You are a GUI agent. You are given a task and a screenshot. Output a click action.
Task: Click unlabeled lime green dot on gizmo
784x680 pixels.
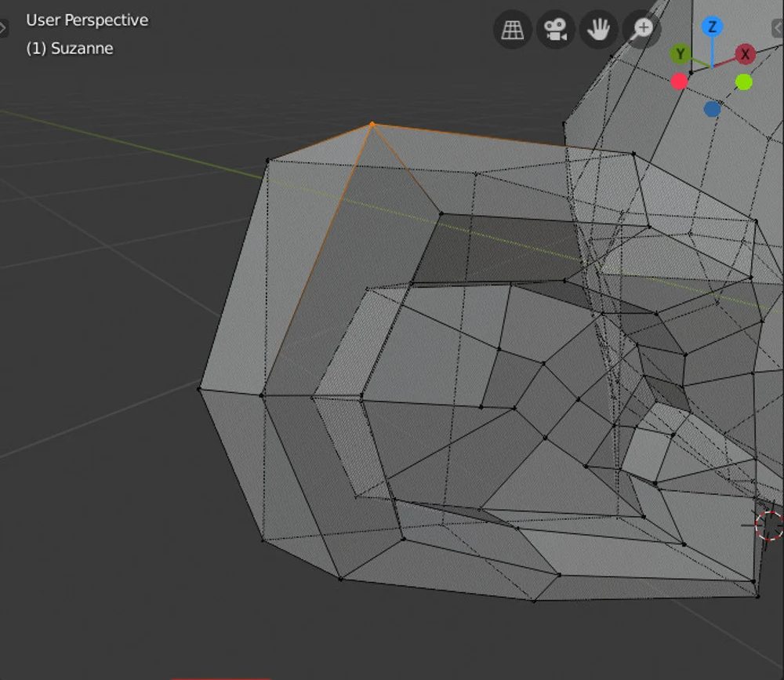744,82
